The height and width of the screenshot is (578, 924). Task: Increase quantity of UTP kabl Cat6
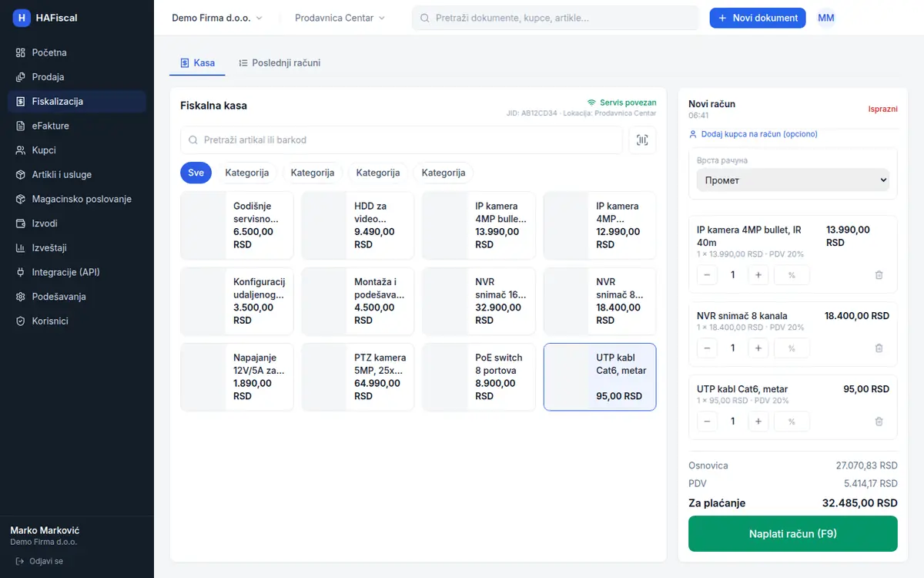[x=758, y=422]
